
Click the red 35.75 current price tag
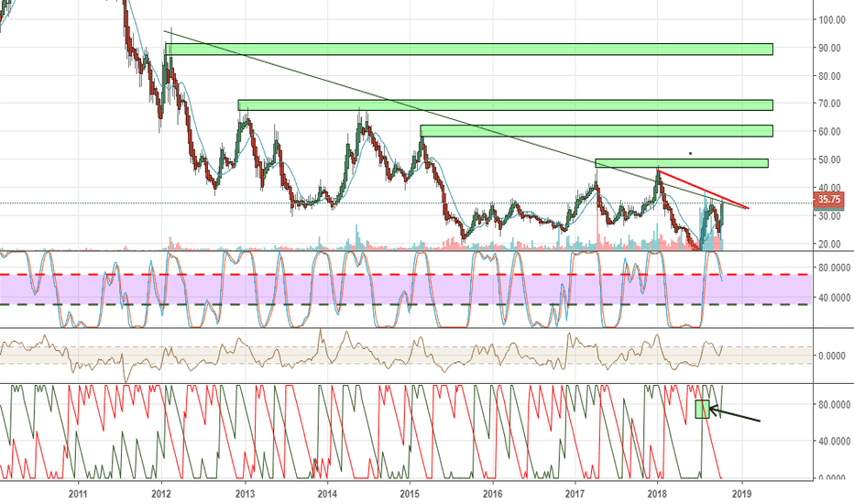[x=828, y=200]
